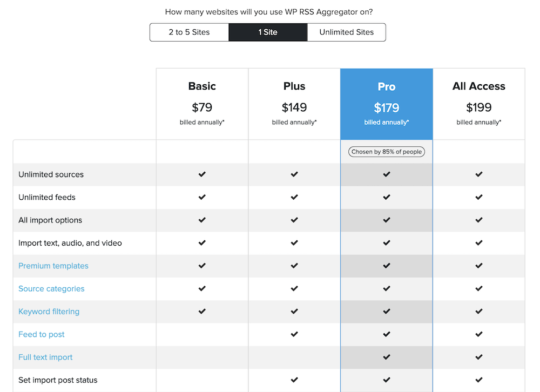Click Basic checkmark for Unlimited sources
This screenshot has height=392, width=540.
click(x=202, y=174)
